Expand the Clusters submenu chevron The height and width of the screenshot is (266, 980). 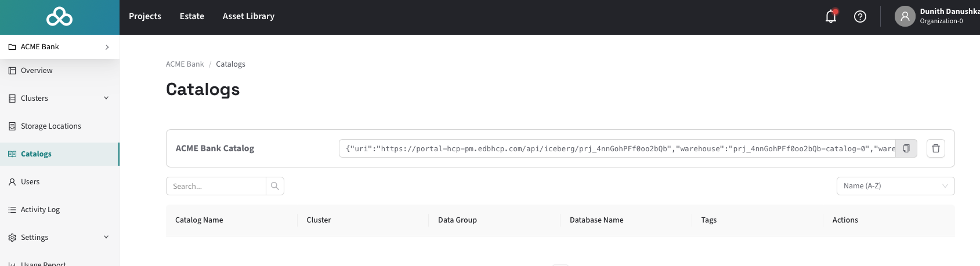point(106,98)
